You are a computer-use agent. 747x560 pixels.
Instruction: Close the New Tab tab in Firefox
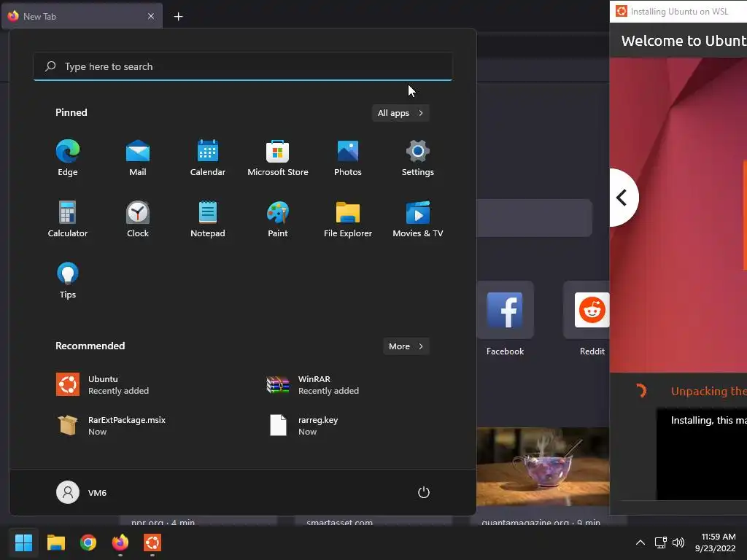point(150,16)
